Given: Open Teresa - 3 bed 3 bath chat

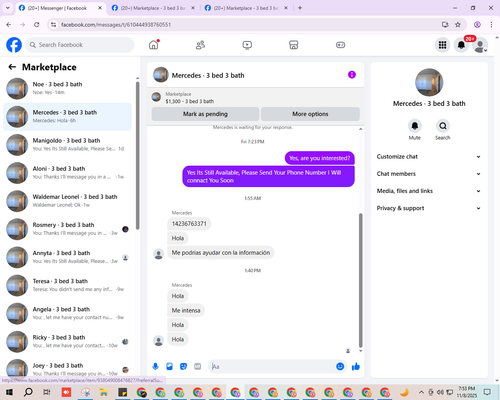Looking at the screenshot, I should (x=67, y=285).
